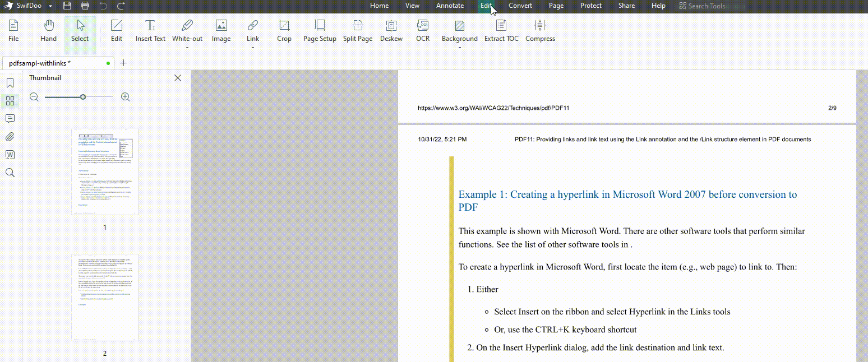This screenshot has height=362, width=868.
Task: Click Extract TOC
Action: [x=501, y=31]
